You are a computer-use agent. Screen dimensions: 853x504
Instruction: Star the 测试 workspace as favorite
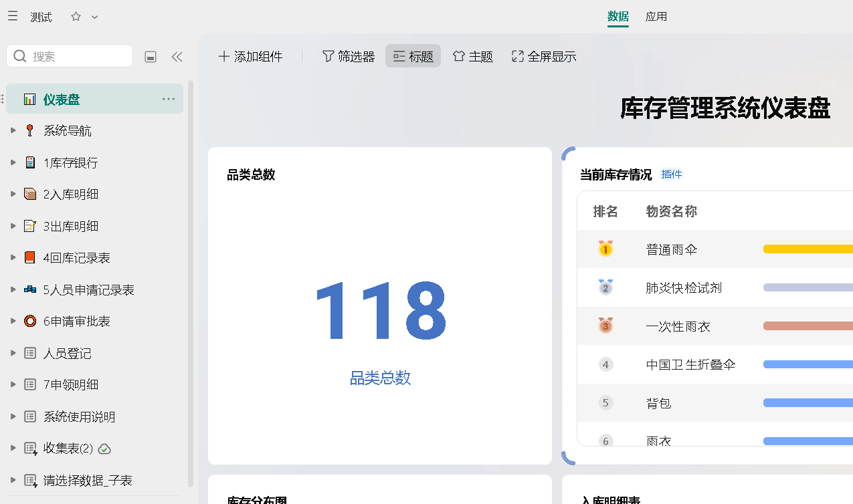pos(76,17)
